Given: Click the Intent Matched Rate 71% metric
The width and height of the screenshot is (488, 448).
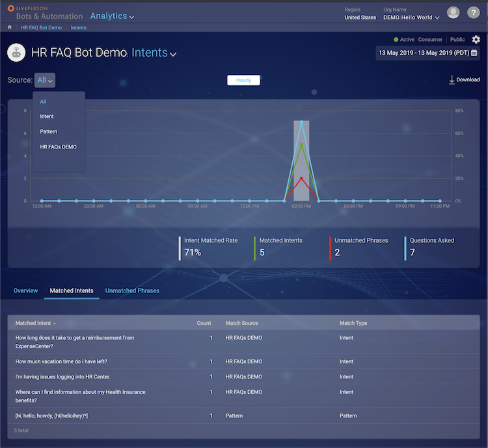Looking at the screenshot, I should point(208,248).
